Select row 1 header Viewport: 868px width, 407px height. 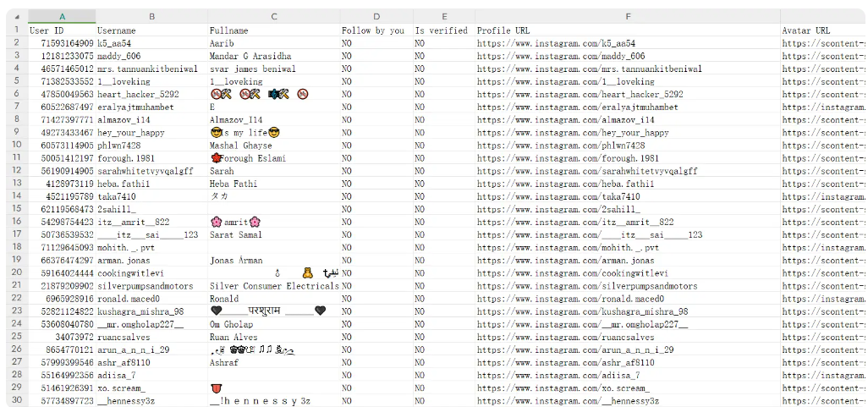pos(17,30)
